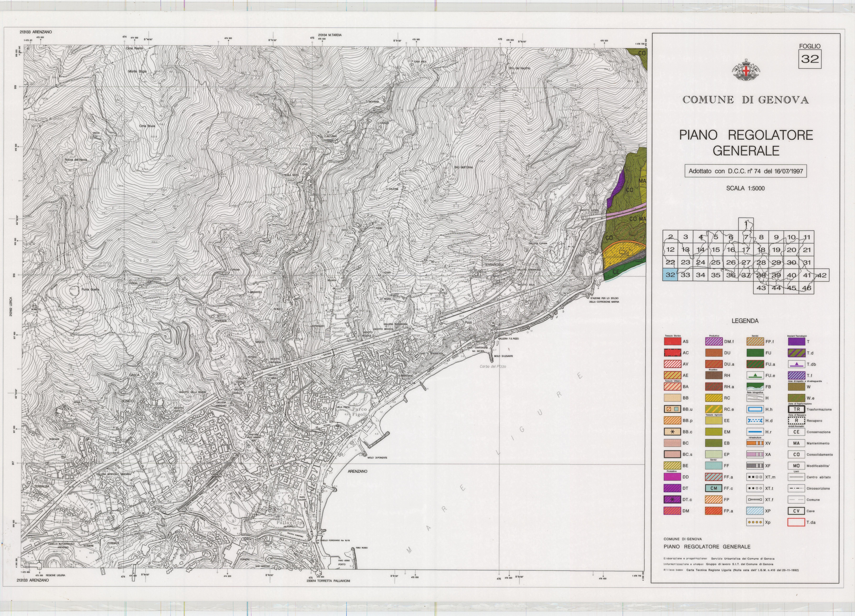Click the H.r blue line legend symbol
Viewport: 855px width, 616px height.
click(x=755, y=432)
